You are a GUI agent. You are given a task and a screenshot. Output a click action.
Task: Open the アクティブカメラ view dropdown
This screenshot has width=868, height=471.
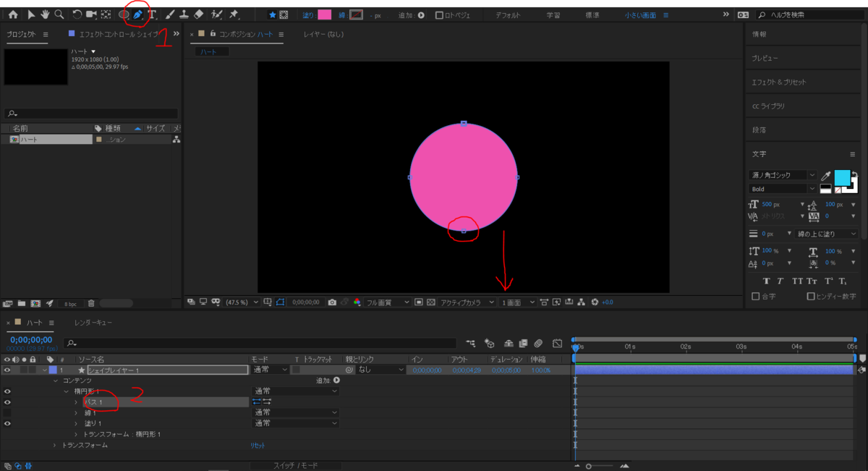pyautogui.click(x=467, y=302)
